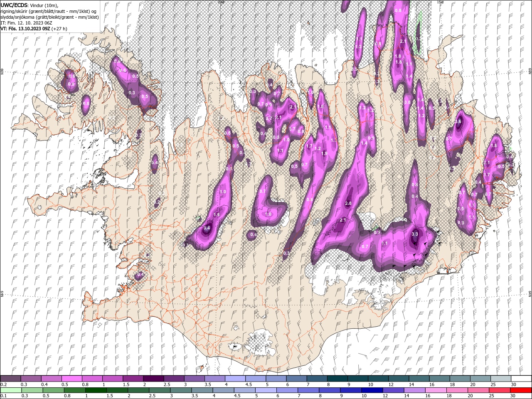The height and width of the screenshot is (399, 532).
Task: Click the dark blue 10 swatch in the bottom legend
Action: pos(372,390)
